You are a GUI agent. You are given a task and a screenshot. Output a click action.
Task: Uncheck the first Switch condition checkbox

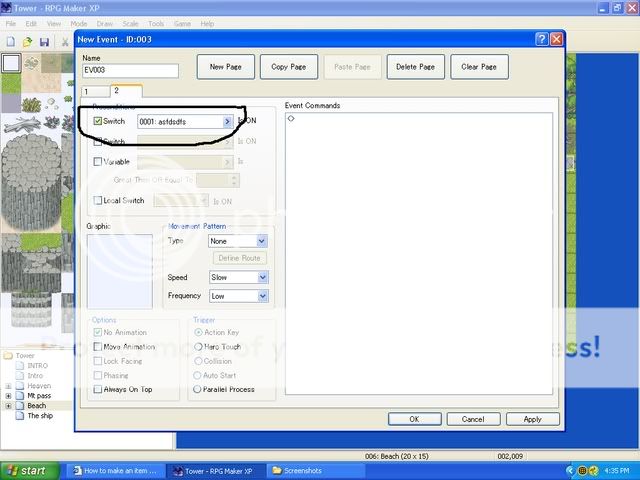pyautogui.click(x=97, y=121)
